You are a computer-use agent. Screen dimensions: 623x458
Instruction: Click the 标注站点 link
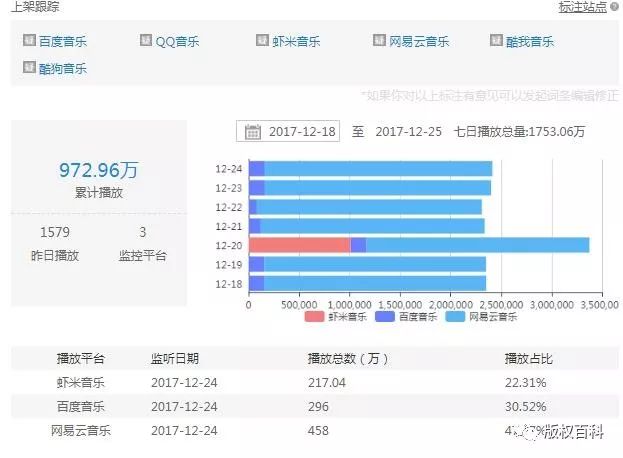(583, 6)
